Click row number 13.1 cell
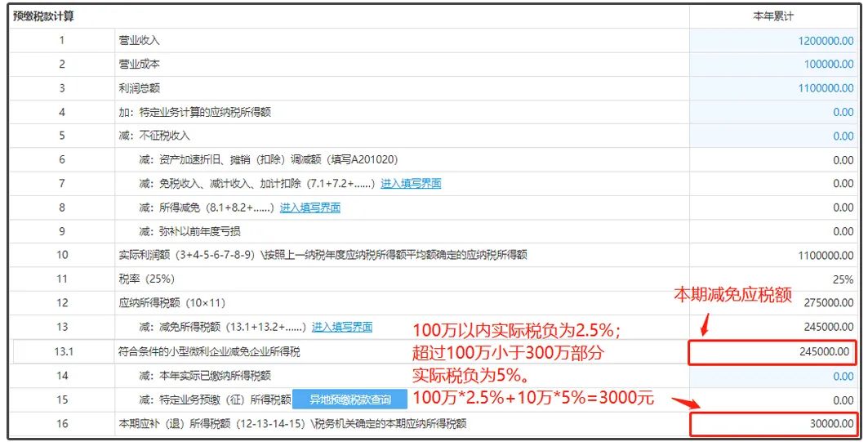Image resolution: width=868 pixels, height=442 pixels. (63, 351)
